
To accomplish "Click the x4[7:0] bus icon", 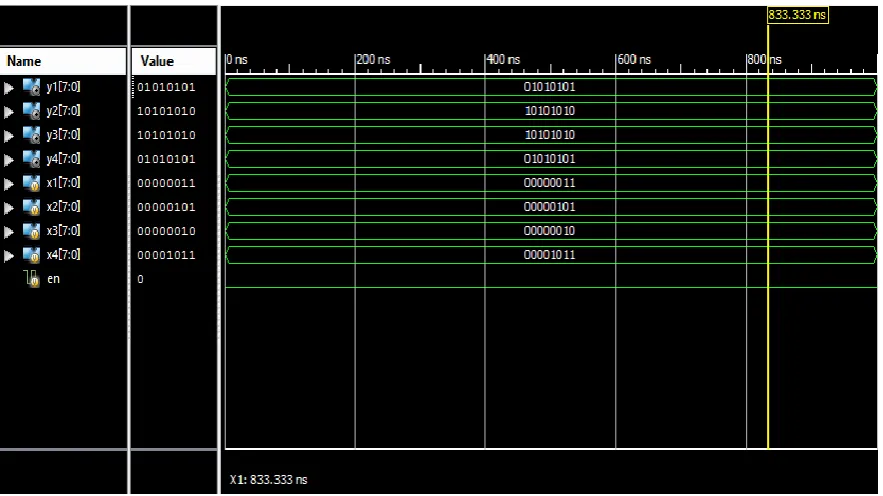I will (32, 255).
